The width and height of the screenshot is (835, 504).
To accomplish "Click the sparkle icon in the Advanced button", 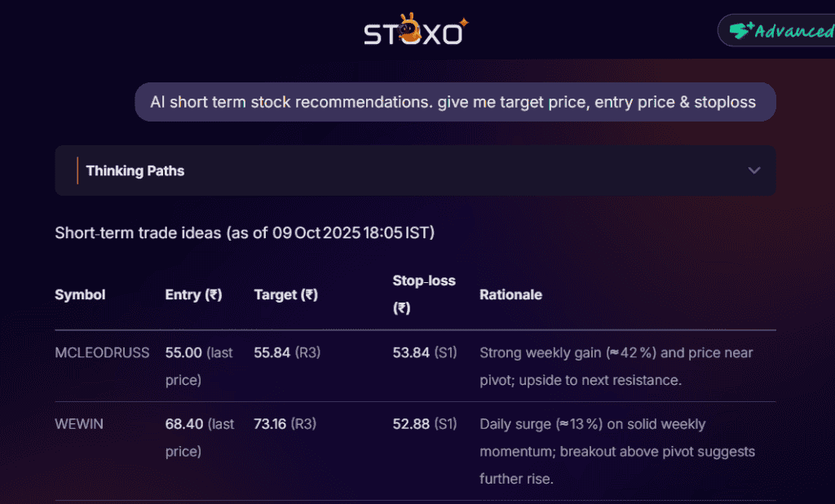I will pos(740,31).
